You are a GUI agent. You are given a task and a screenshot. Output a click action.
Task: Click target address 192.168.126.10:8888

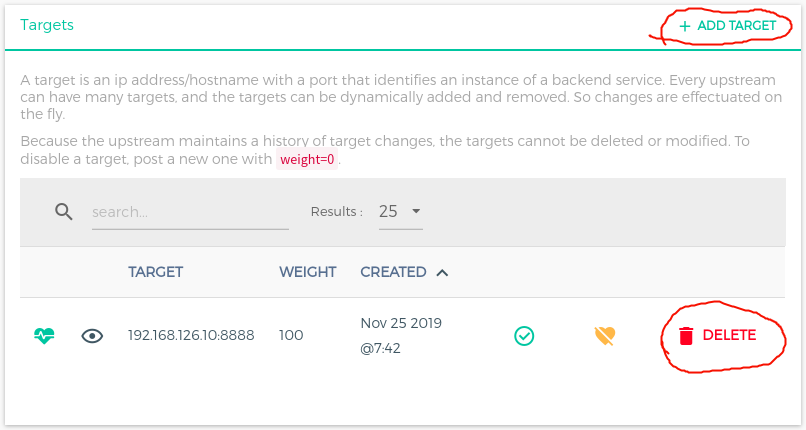[191, 336]
